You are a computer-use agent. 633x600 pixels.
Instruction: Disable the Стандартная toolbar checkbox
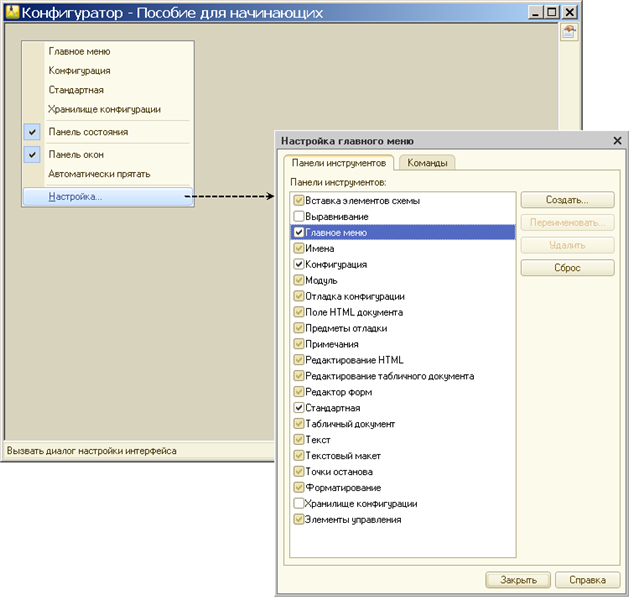299,408
